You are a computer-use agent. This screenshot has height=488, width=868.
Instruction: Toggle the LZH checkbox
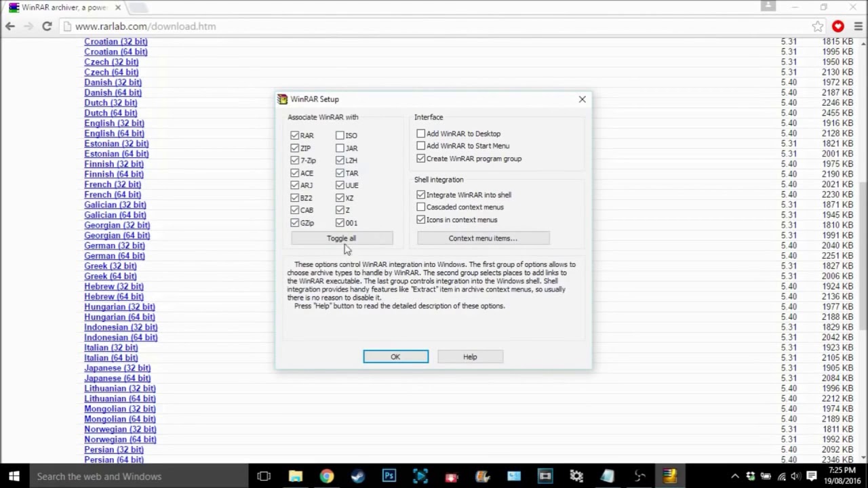340,161
